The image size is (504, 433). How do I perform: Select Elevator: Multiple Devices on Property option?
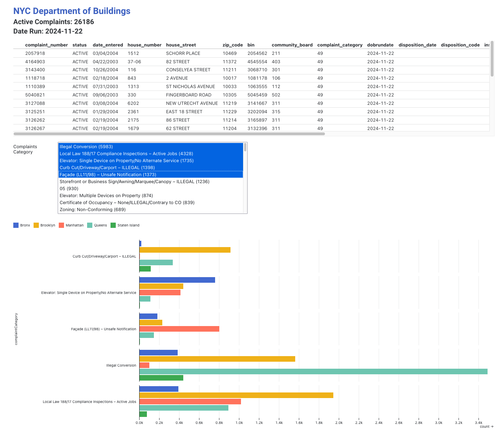coord(106,196)
